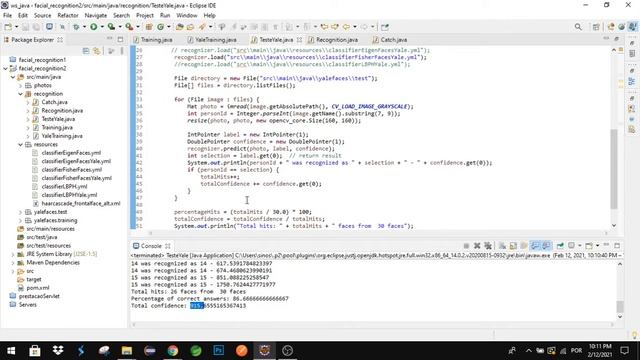
Task: Click Remove All Terminated Launches icon
Action: (x=488, y=246)
